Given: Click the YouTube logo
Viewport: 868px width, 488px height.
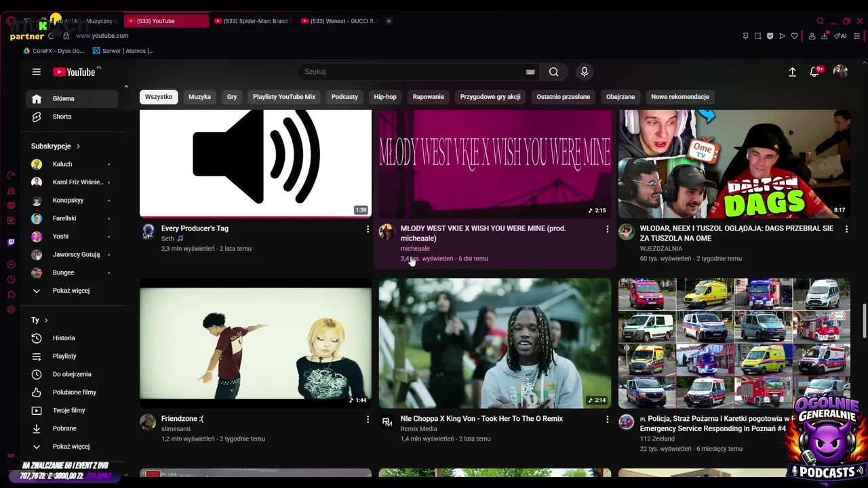Looking at the screenshot, I should [74, 72].
